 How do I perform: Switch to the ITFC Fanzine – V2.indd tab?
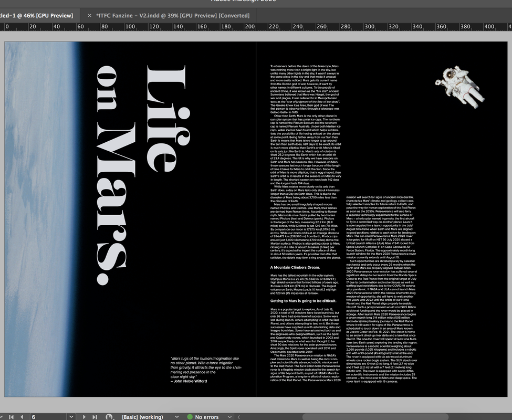tap(173, 15)
